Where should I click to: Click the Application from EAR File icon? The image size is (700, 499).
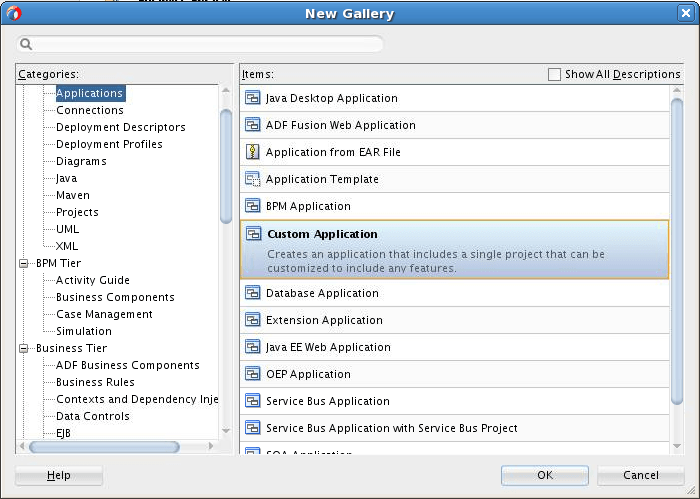coord(253,152)
